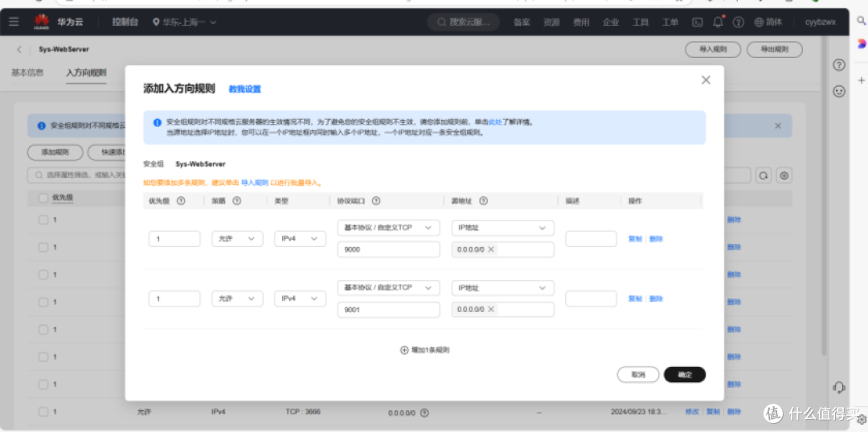Open the customer service headset icon

839,387
